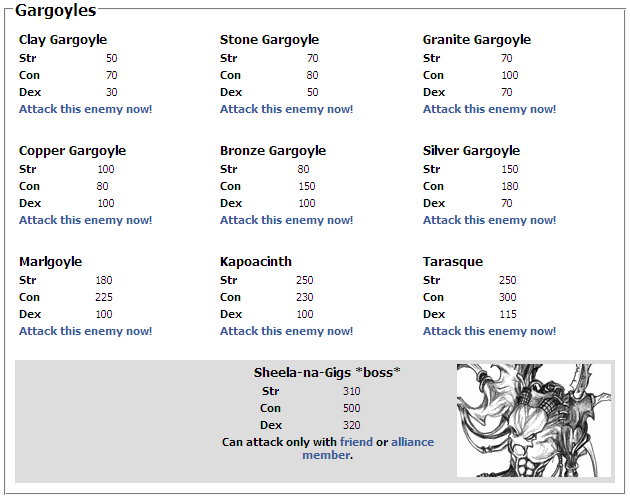
Task: Attack the Copper Gargoyle enemy
Action: [86, 220]
